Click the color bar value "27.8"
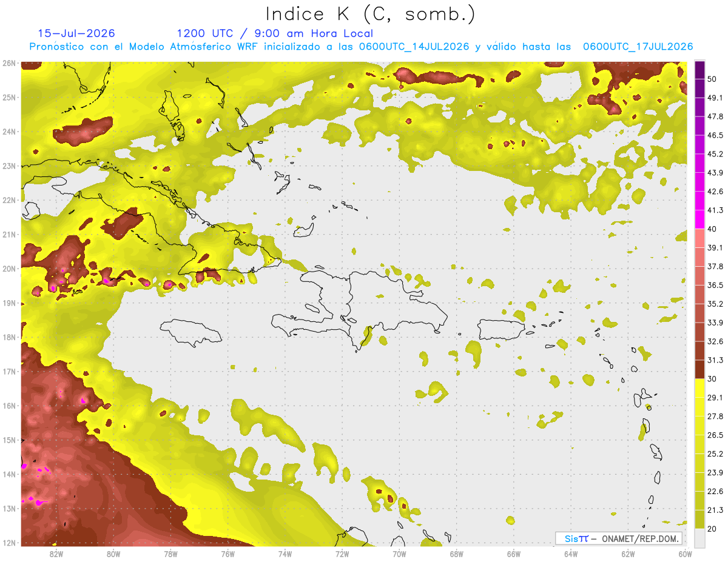 pos(716,416)
